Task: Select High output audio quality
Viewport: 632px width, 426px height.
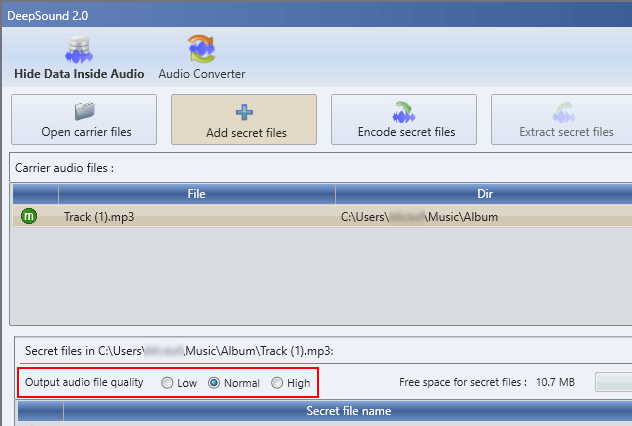Action: coord(277,383)
